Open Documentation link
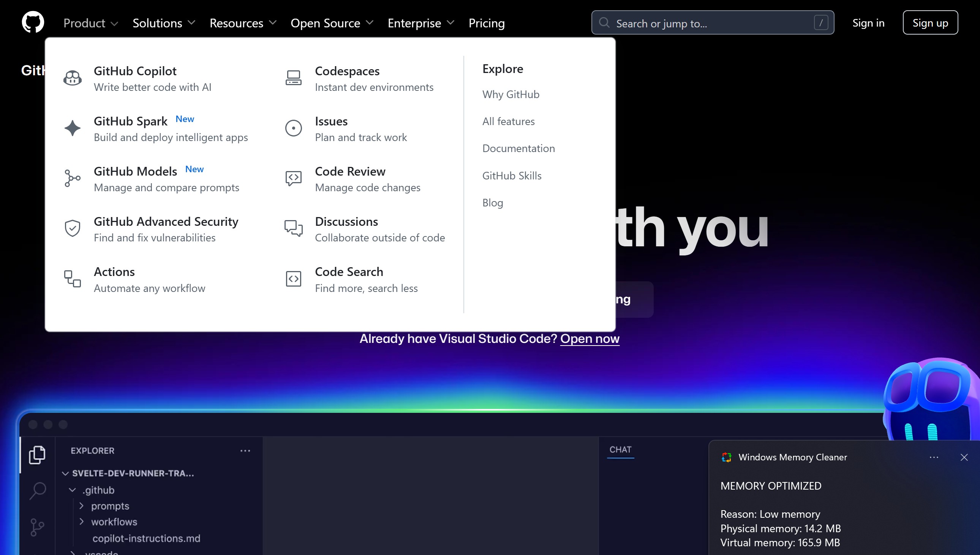Image resolution: width=980 pixels, height=555 pixels. [x=519, y=148]
